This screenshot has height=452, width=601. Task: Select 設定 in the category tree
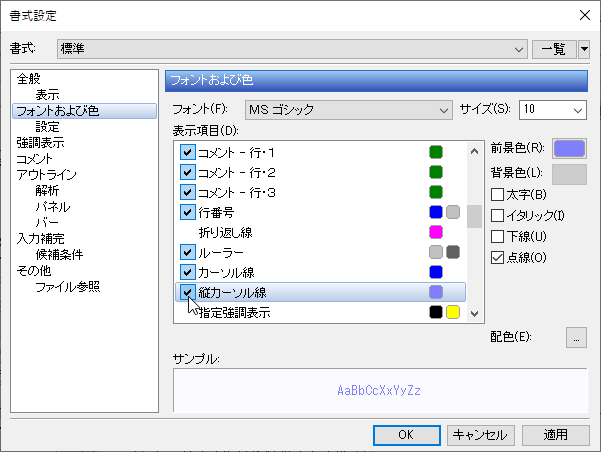(48, 127)
